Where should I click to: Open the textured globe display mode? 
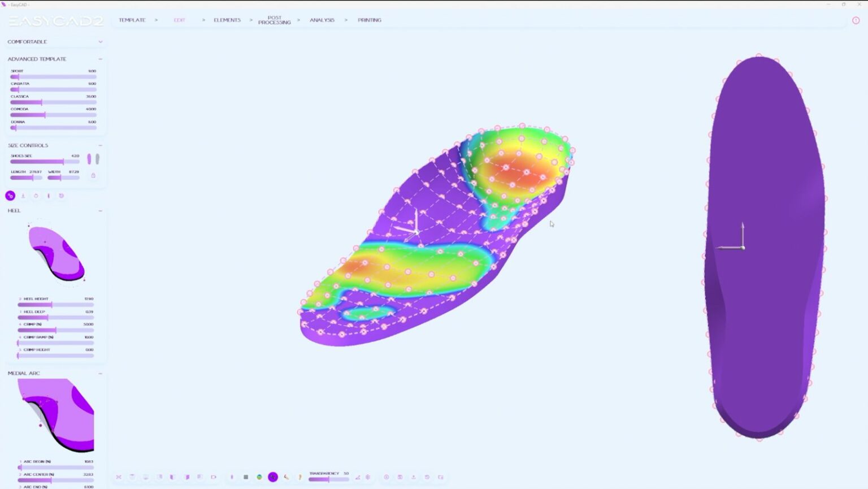click(x=259, y=477)
